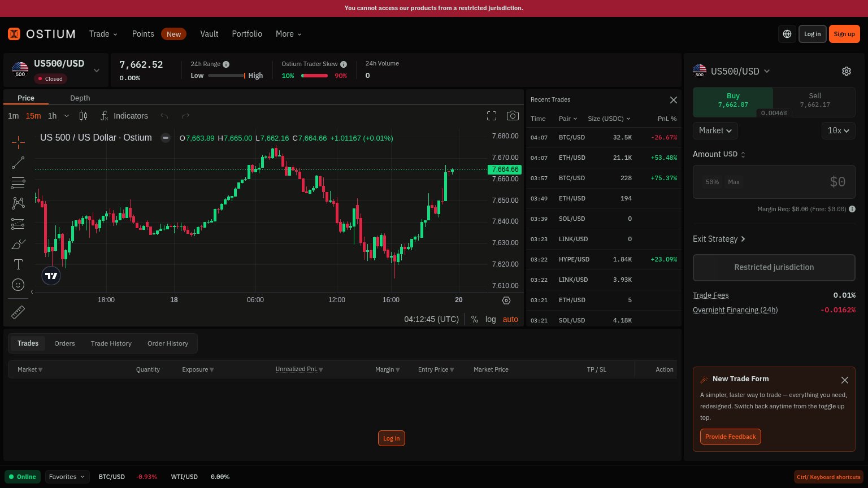Image resolution: width=868 pixels, height=488 pixels.
Task: Choose the chart patterns tool
Action: point(18,203)
